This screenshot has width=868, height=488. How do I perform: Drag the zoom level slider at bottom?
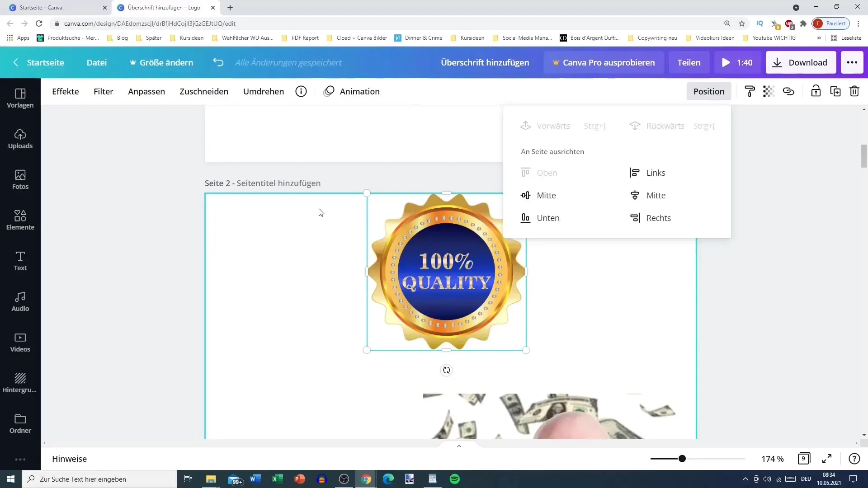682,459
